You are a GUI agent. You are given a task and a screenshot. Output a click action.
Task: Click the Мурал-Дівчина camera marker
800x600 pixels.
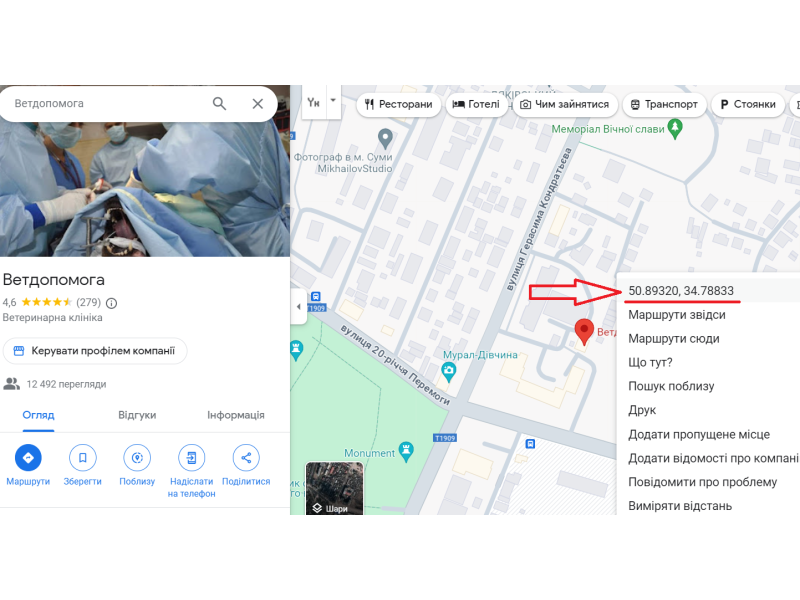449,371
